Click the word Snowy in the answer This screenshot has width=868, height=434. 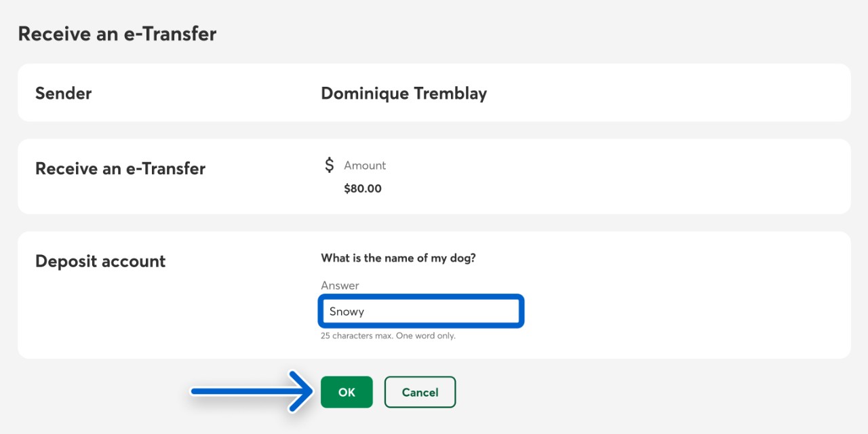click(x=347, y=311)
